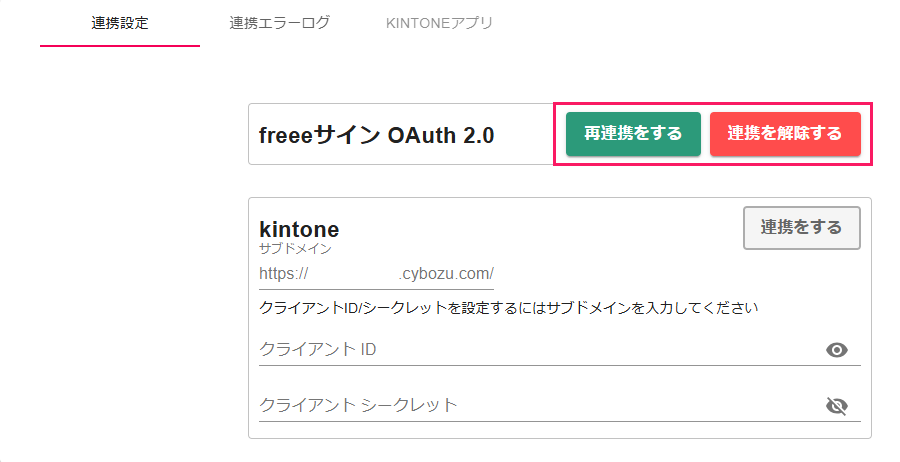Click the red 連携を解除する button
The width and height of the screenshot is (900, 462).
click(x=785, y=133)
